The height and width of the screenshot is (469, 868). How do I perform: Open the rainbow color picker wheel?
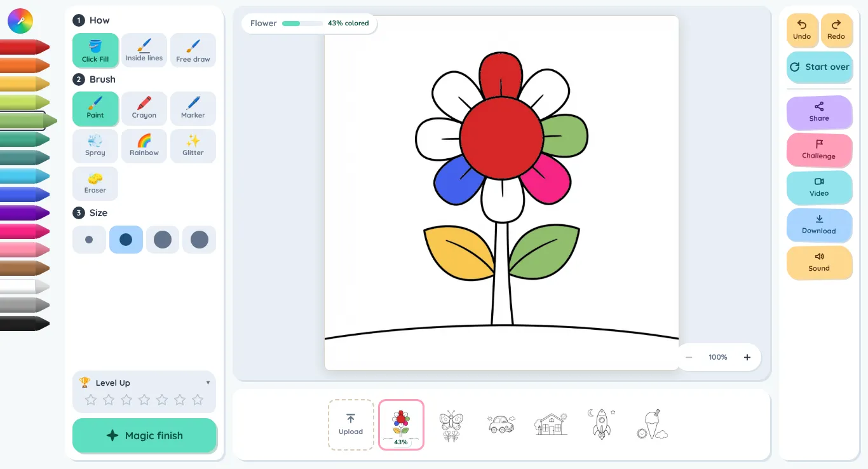(20, 21)
